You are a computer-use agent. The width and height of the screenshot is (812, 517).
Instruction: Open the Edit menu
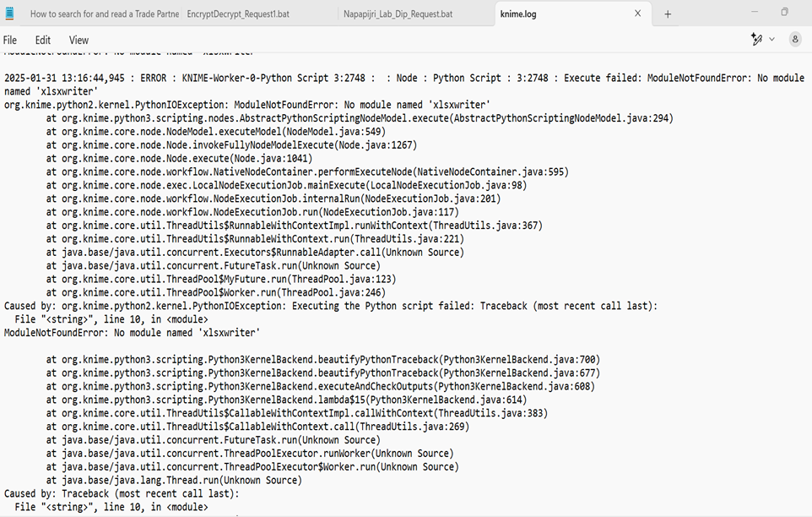click(x=43, y=40)
